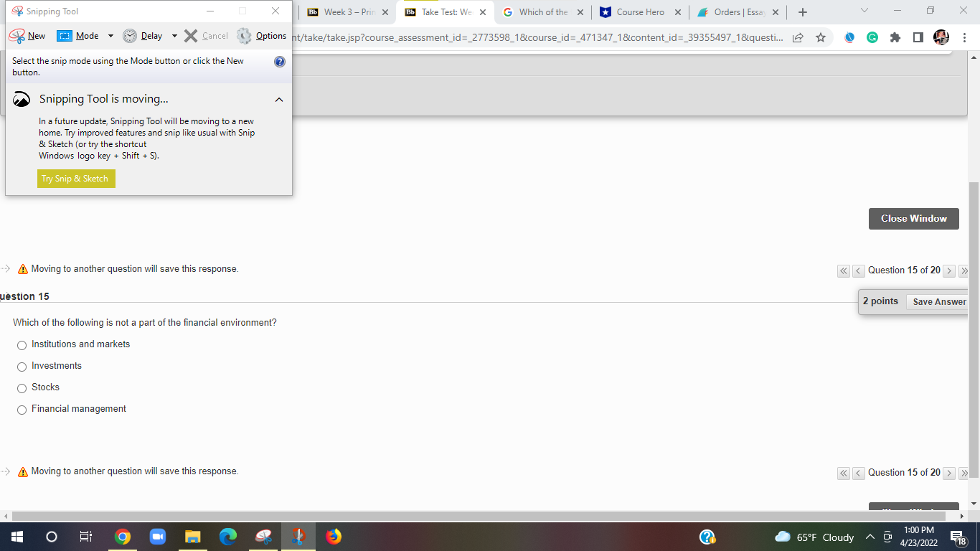
Task: Click the Close Window button
Action: point(913,219)
